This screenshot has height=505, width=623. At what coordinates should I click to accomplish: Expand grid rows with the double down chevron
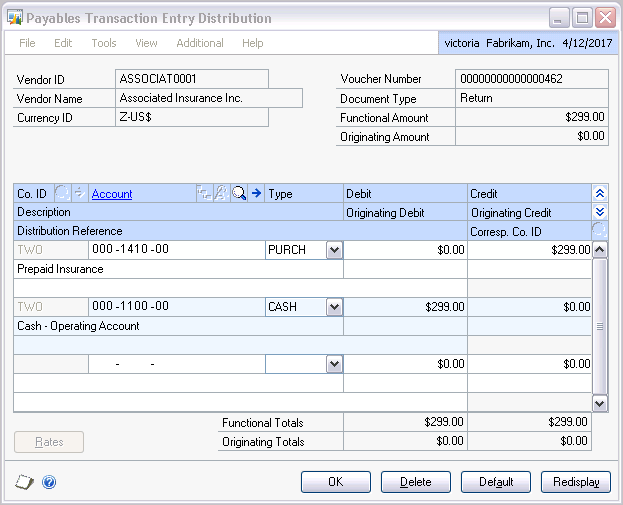pos(599,212)
